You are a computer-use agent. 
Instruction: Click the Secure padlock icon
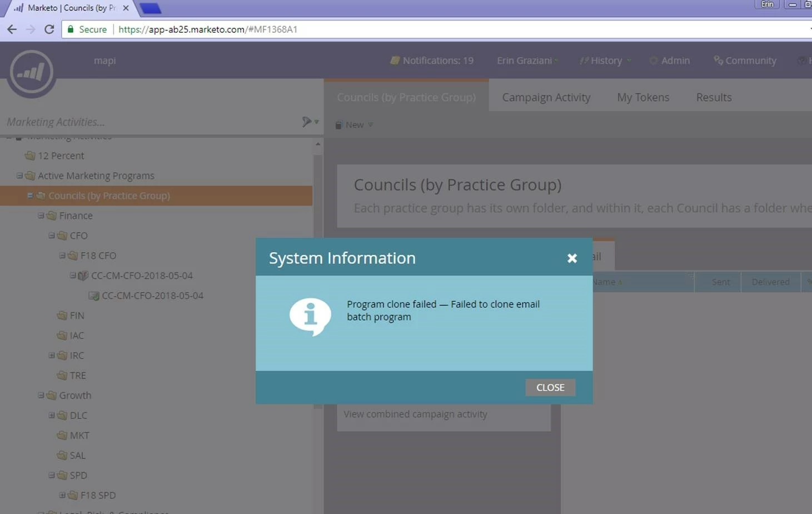coord(71,29)
